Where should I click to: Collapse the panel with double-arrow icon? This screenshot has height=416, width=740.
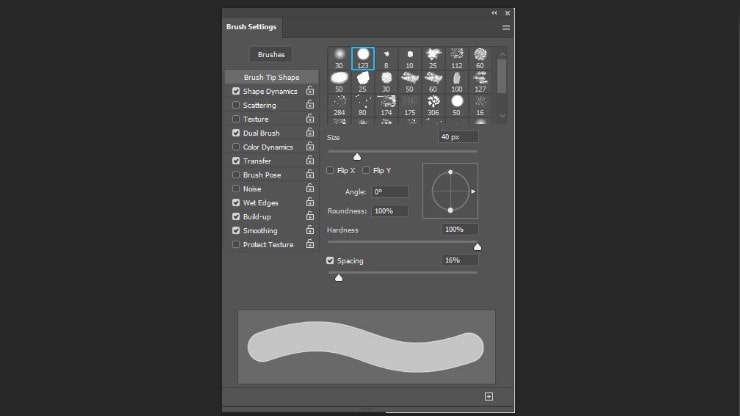(x=493, y=12)
